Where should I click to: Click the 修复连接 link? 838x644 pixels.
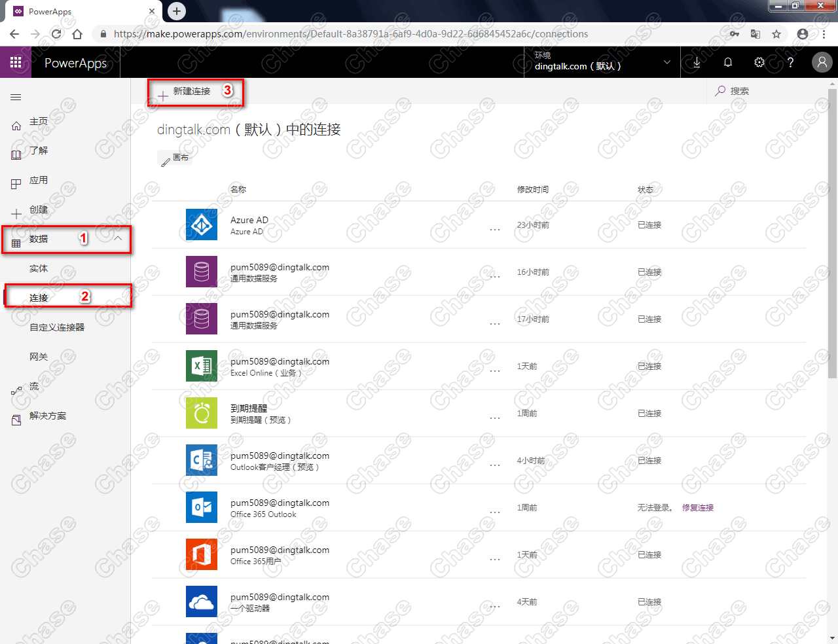697,507
